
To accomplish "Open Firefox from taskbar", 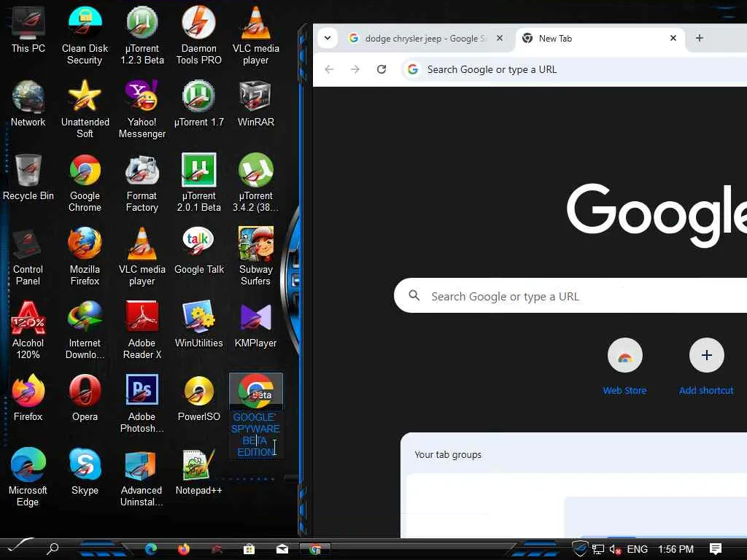I will (x=183, y=549).
